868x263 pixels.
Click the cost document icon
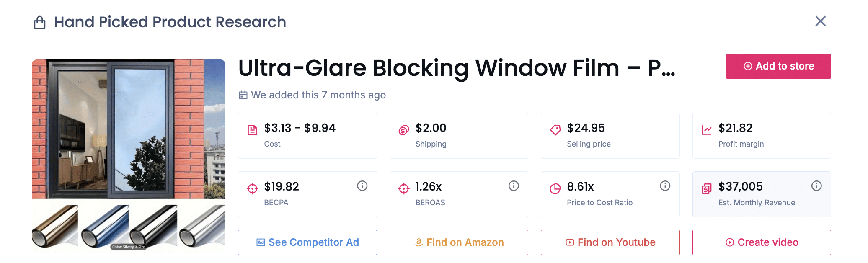pos(252,130)
